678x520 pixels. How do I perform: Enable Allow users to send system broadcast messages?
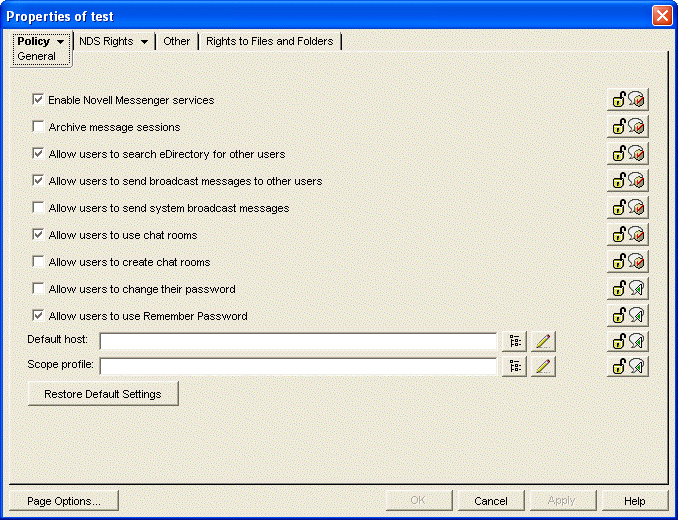(38, 207)
